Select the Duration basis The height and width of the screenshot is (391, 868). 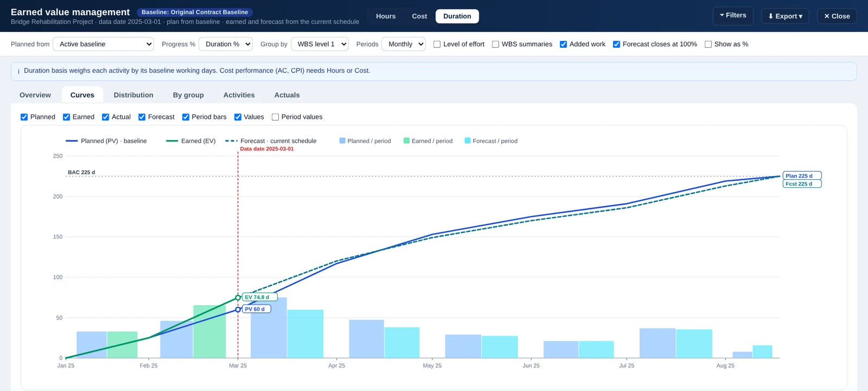pos(457,16)
